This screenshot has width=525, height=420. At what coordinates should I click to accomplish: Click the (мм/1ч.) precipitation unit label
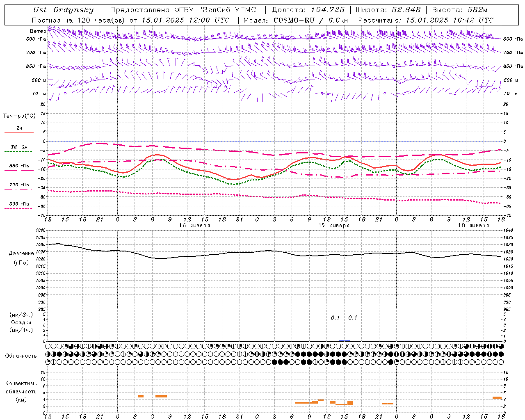point(21,330)
